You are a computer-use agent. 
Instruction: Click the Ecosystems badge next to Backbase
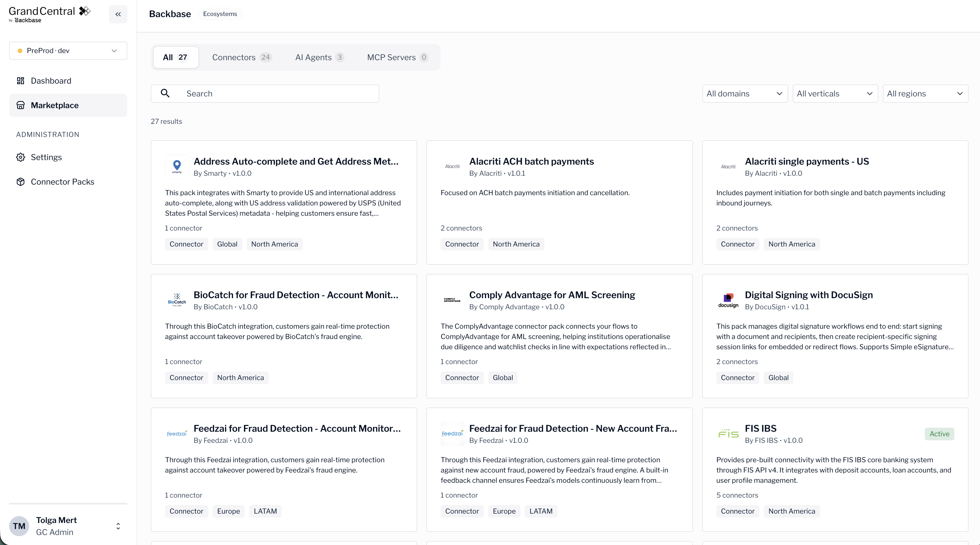click(x=220, y=14)
